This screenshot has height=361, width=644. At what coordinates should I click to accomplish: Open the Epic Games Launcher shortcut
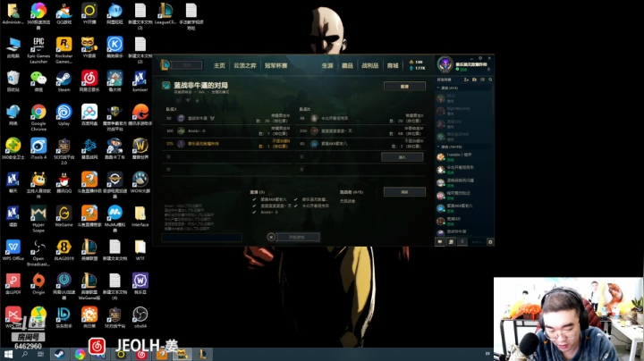coord(38,50)
